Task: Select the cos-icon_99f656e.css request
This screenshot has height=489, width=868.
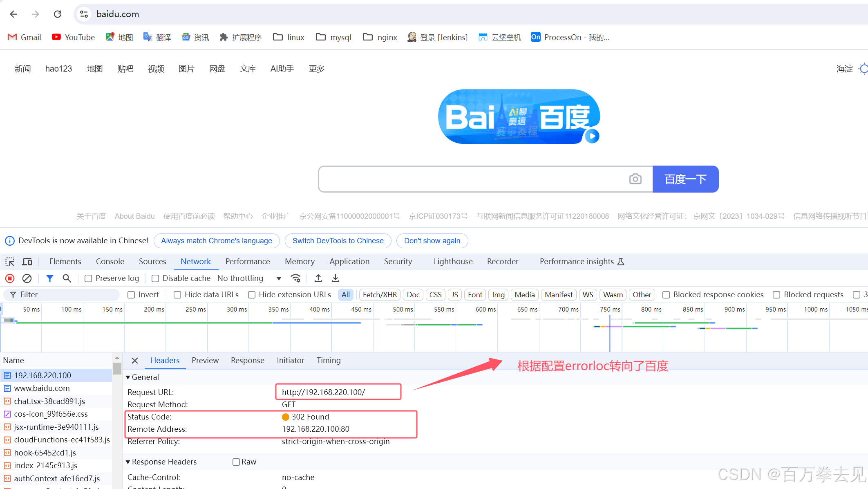Action: [56, 414]
